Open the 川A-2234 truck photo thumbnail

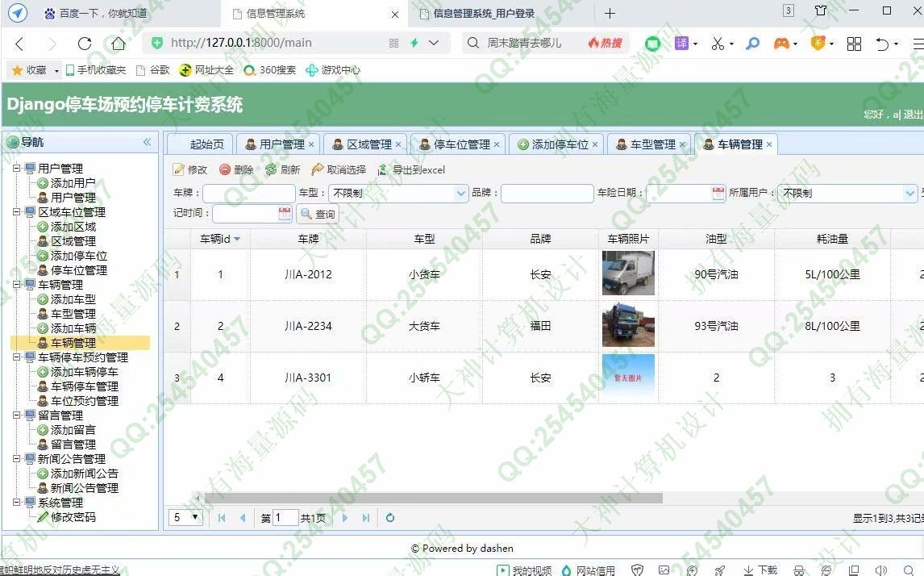[628, 325]
